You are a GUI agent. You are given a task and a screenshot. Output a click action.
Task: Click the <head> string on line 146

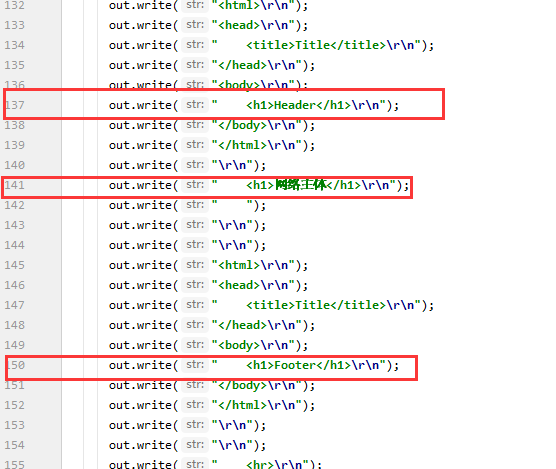click(x=253, y=285)
